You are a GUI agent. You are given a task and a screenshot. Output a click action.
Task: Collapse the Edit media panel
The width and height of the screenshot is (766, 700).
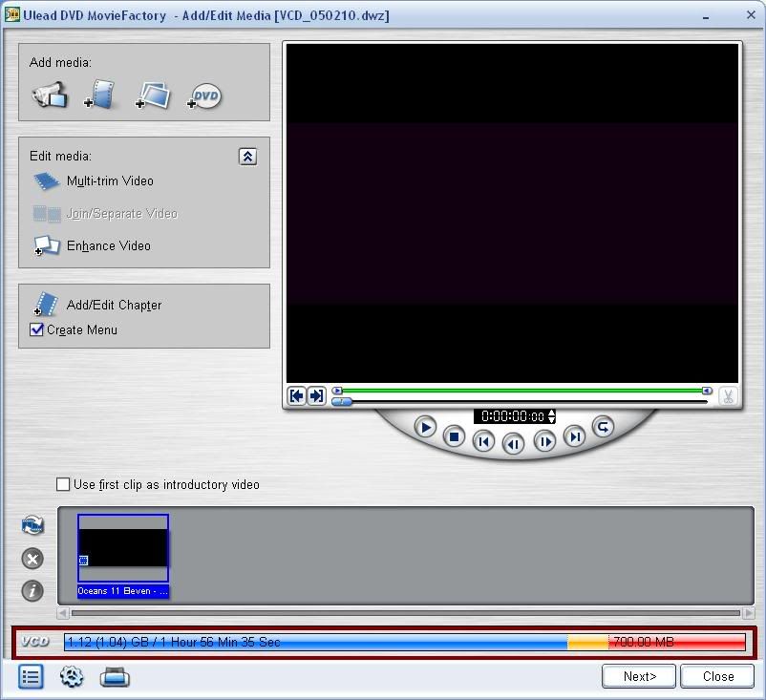pyautogui.click(x=247, y=157)
